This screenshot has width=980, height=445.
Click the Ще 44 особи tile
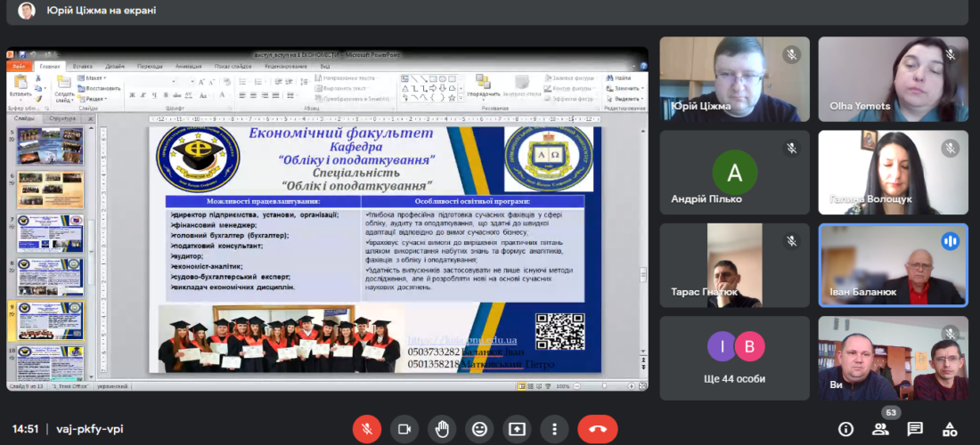click(735, 358)
